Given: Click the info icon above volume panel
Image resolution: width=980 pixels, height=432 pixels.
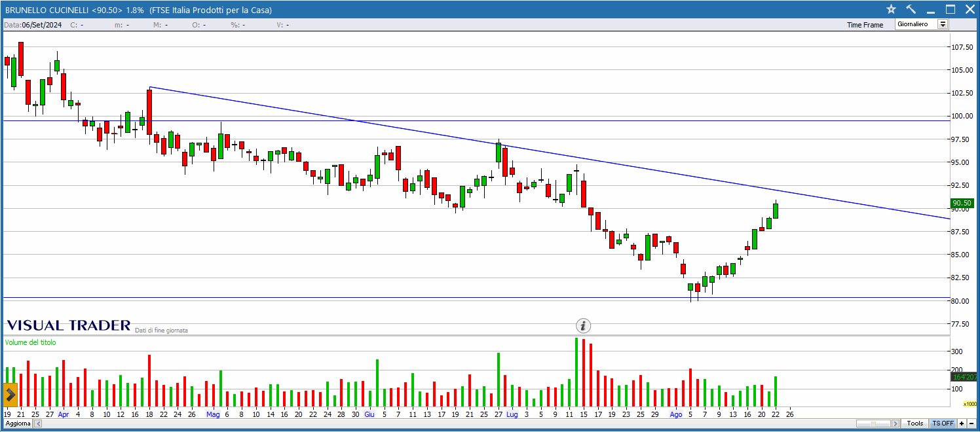Looking at the screenshot, I should tap(583, 325).
